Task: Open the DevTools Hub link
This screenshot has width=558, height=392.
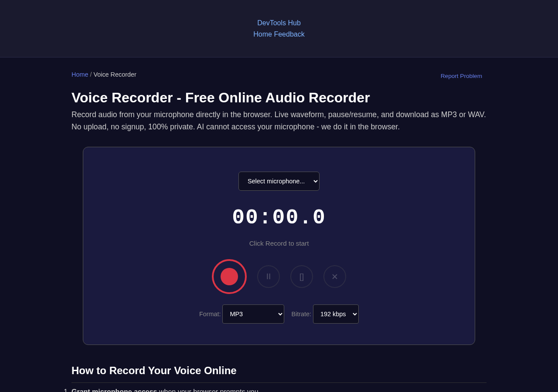Action: click(x=279, y=23)
